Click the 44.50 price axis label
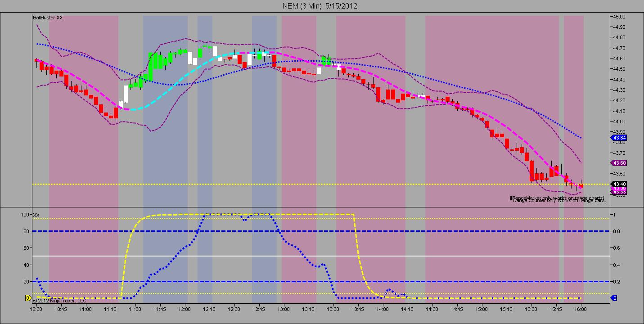The image size is (644, 324). 618,69
